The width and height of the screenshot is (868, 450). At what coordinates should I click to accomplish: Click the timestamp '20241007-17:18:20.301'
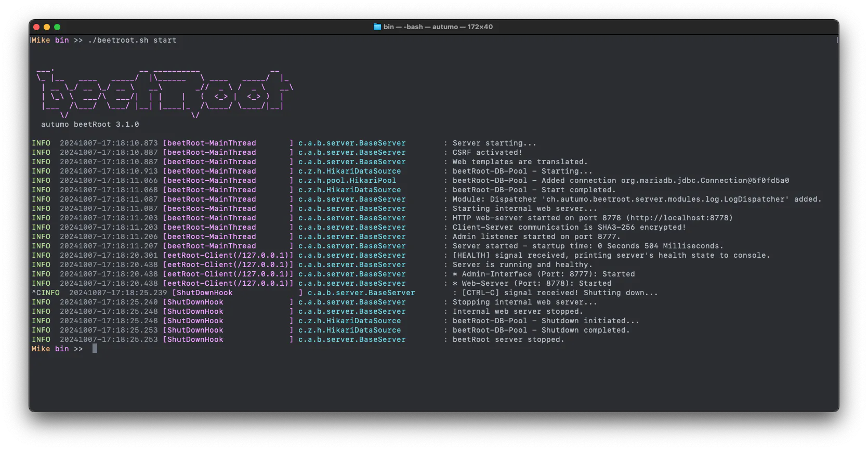point(109,255)
